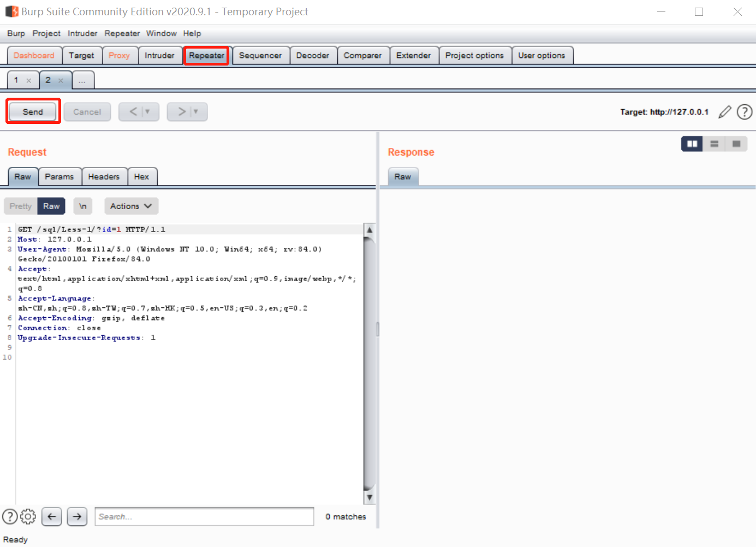Image resolution: width=756 pixels, height=547 pixels.
Task: Switch to the Proxy tab
Action: pos(119,56)
